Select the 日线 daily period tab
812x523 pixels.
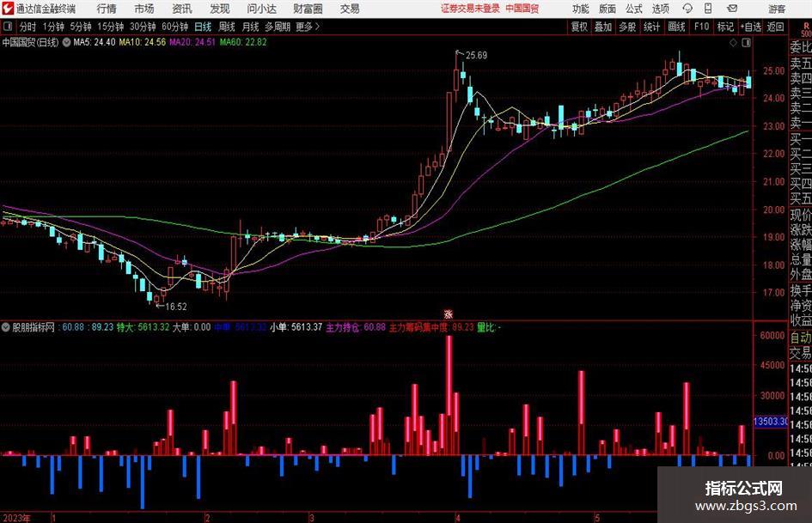pyautogui.click(x=203, y=27)
